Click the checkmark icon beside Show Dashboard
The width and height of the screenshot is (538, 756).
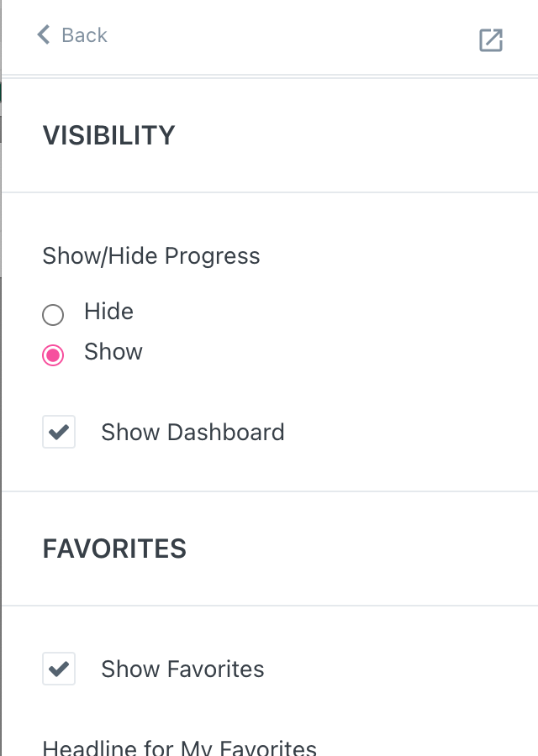[x=59, y=433]
